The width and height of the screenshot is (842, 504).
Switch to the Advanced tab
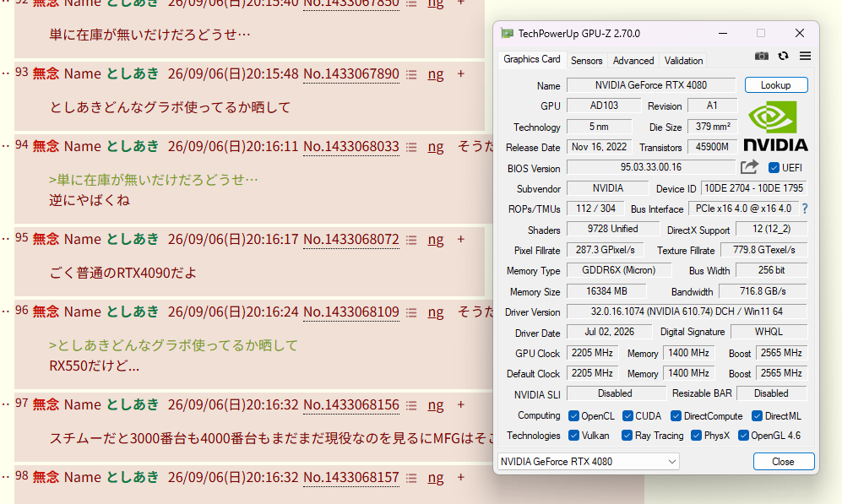coord(633,61)
